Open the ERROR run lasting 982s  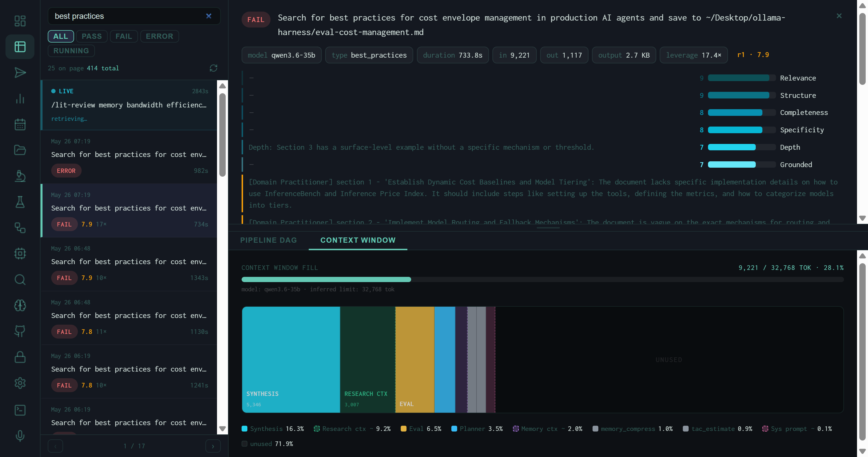(x=129, y=157)
